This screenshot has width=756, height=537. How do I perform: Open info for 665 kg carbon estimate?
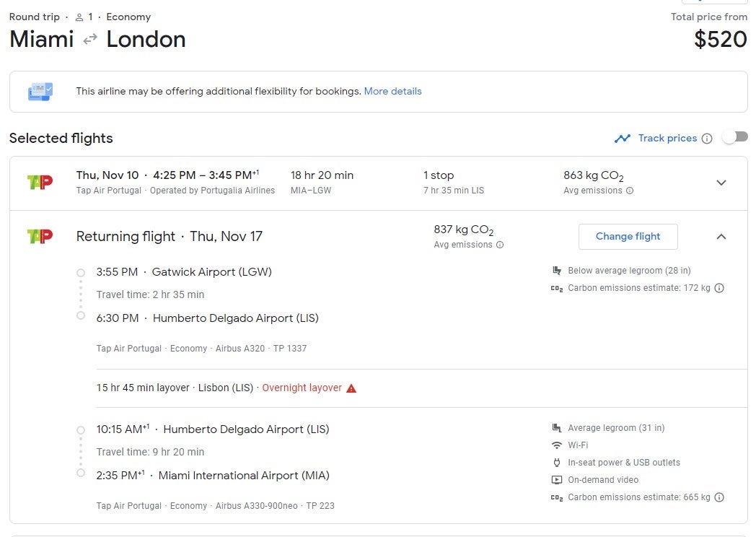click(719, 497)
